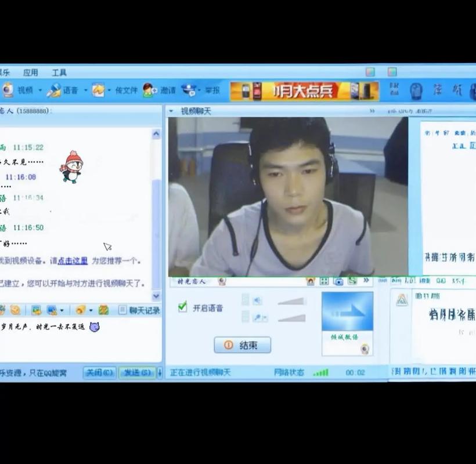476x464 pixels.
Task: Open the dropdown arrow beside 传文件 icon
Action: pyautogui.click(x=109, y=90)
